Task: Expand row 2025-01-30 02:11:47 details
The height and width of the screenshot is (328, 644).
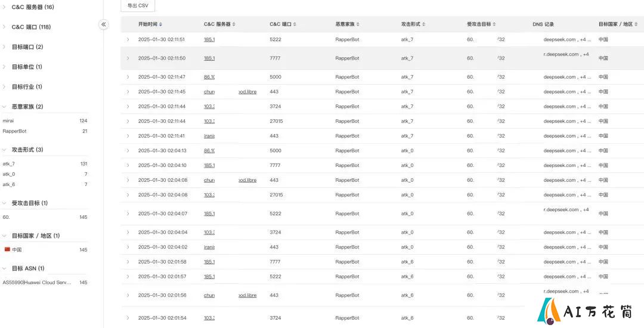Action: (x=128, y=77)
